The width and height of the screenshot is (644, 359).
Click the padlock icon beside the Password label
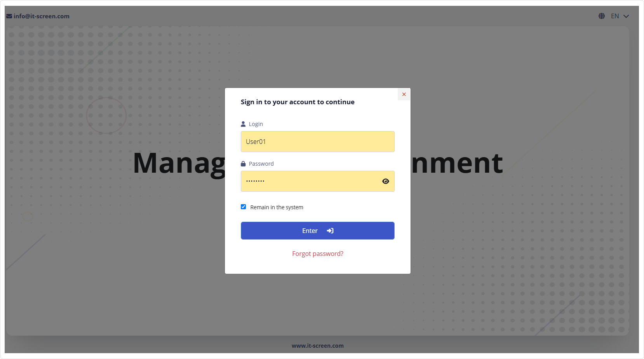(243, 163)
